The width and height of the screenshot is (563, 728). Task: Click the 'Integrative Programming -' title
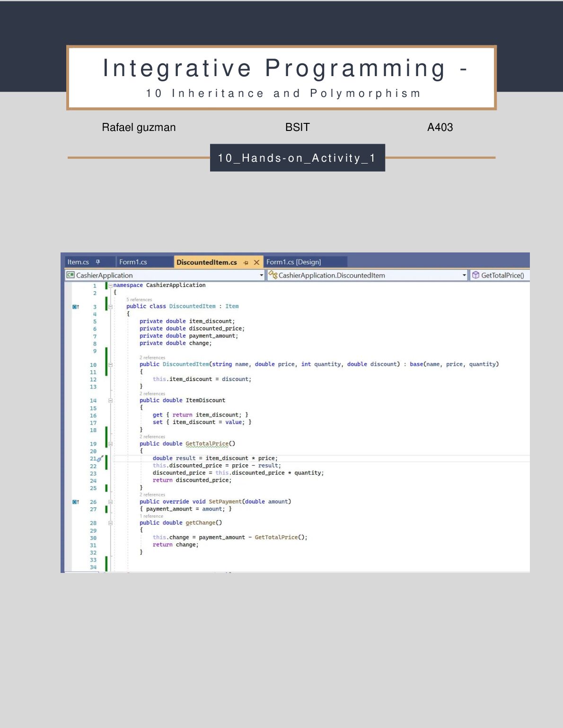285,68
